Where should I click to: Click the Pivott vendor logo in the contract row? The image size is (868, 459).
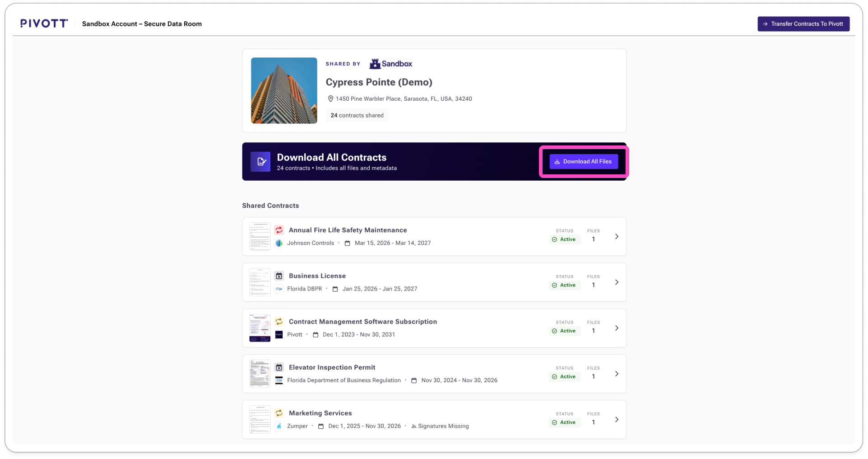(x=279, y=334)
